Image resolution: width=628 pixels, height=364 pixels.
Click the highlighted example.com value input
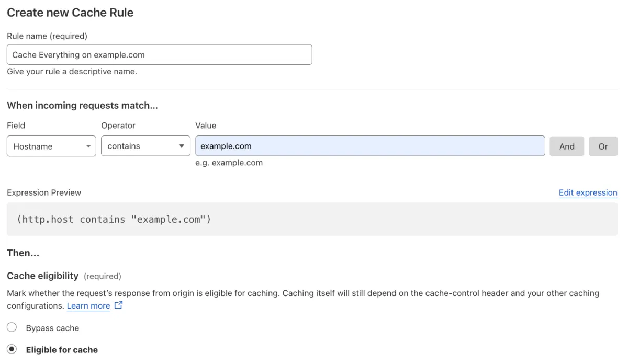(x=369, y=146)
